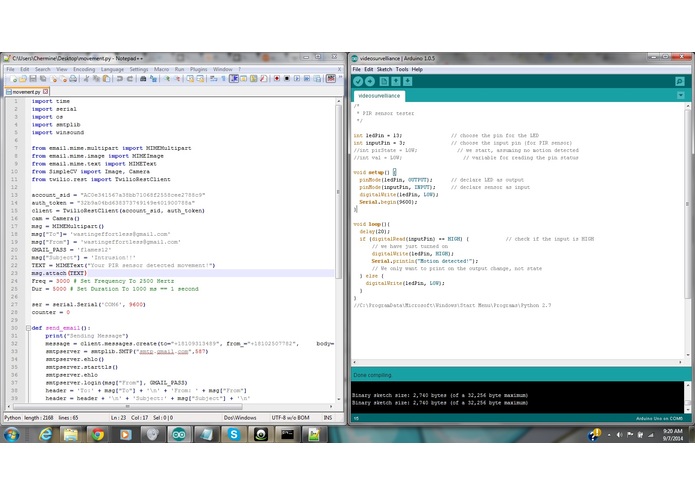This screenshot has width=695, height=494.
Task: Click the Cut scissors icon in Notepad++
Action: (86, 79)
